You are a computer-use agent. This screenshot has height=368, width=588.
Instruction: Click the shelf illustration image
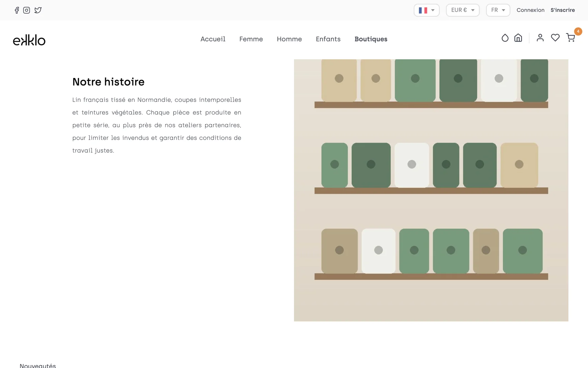431,190
